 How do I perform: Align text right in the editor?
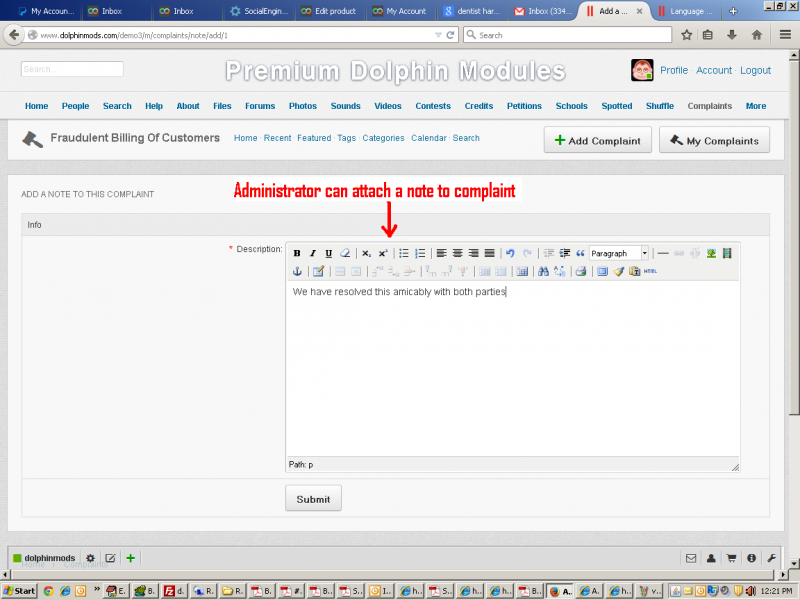pyautogui.click(x=473, y=254)
